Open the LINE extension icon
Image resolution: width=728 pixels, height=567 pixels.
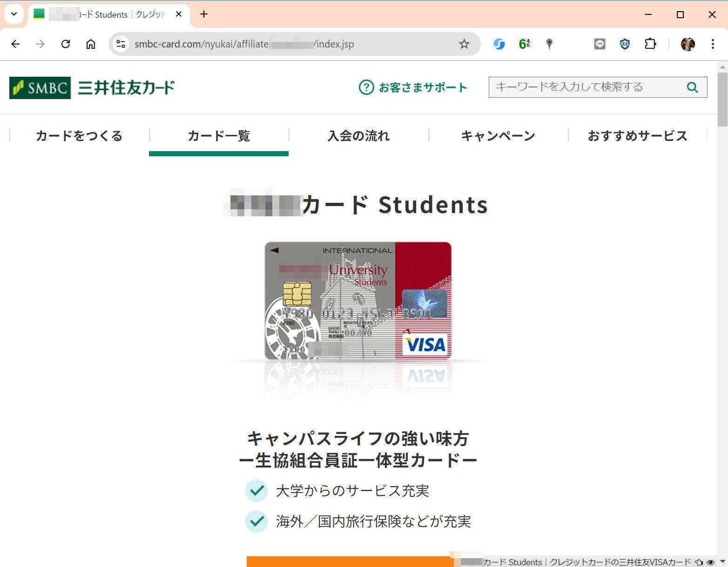(600, 44)
